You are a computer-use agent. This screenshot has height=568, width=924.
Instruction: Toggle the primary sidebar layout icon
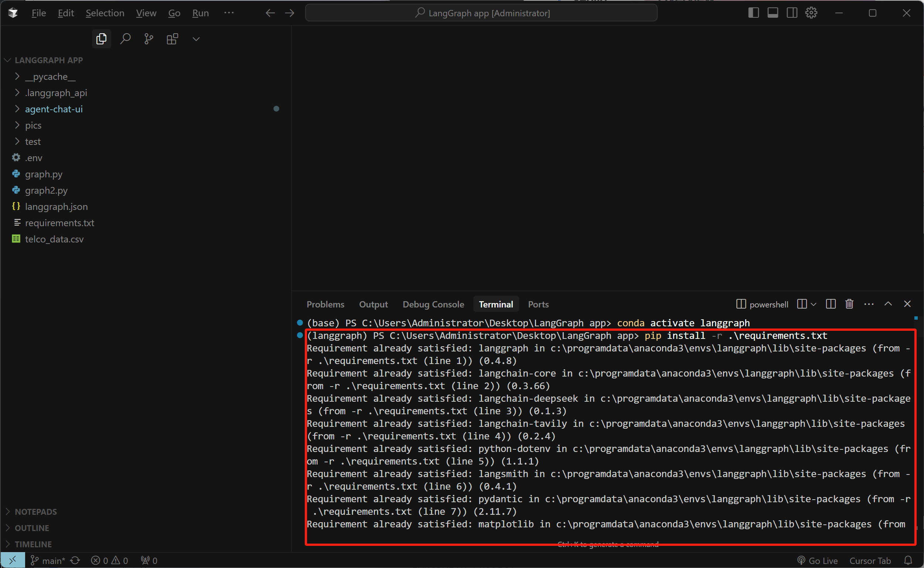click(x=754, y=13)
